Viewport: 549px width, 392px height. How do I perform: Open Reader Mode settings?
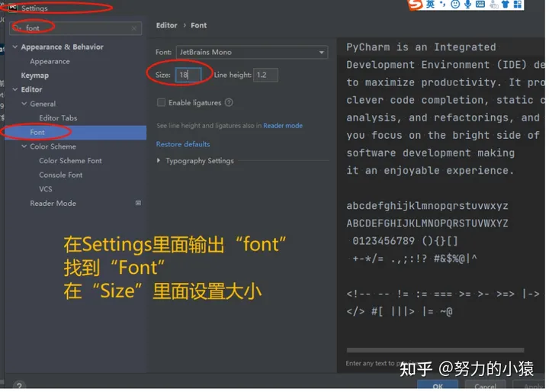click(53, 204)
